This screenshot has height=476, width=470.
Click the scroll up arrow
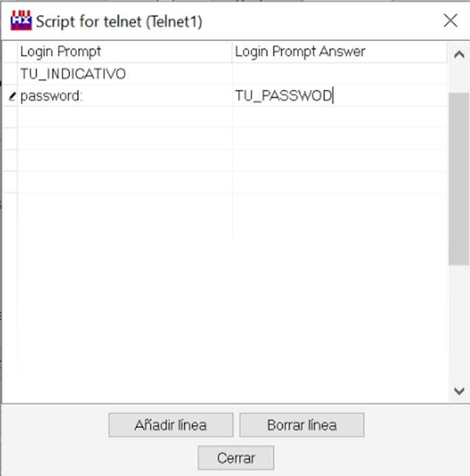click(459, 55)
